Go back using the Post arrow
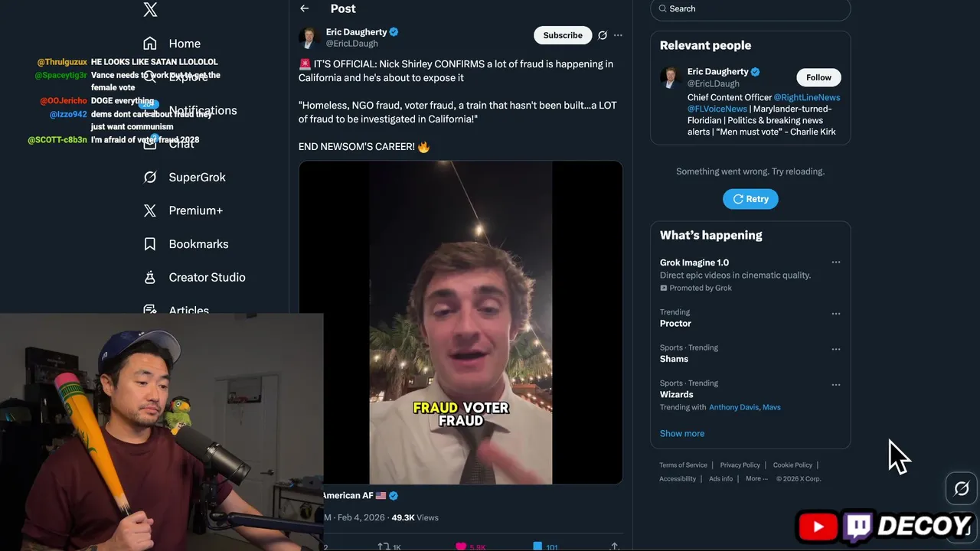Screen dimensions: 980x551 click(x=305, y=8)
